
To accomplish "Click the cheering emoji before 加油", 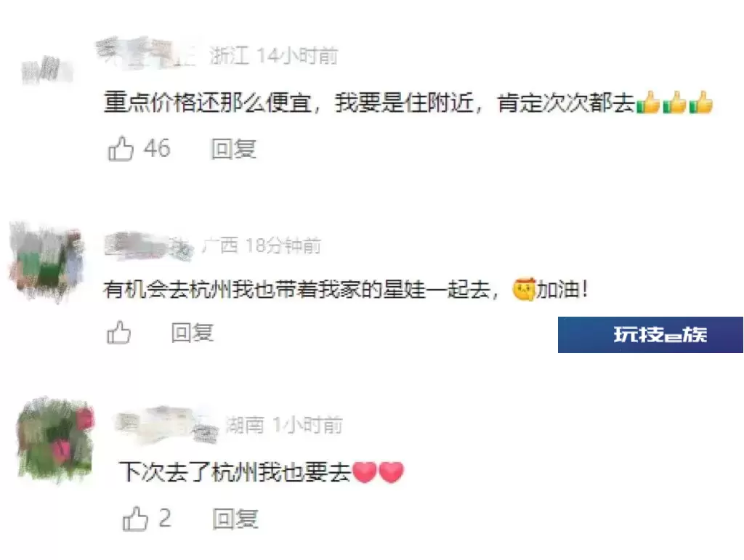I will point(524,289).
